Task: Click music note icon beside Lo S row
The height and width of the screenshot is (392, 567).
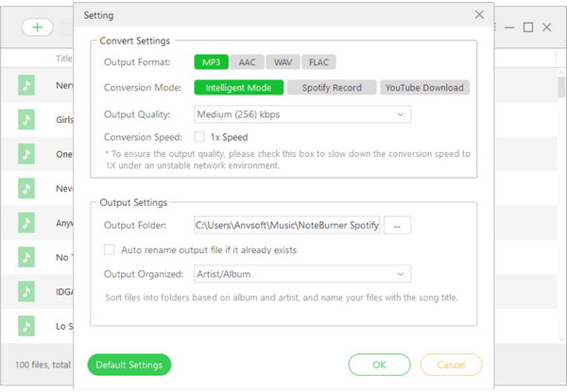Action: 26,326
